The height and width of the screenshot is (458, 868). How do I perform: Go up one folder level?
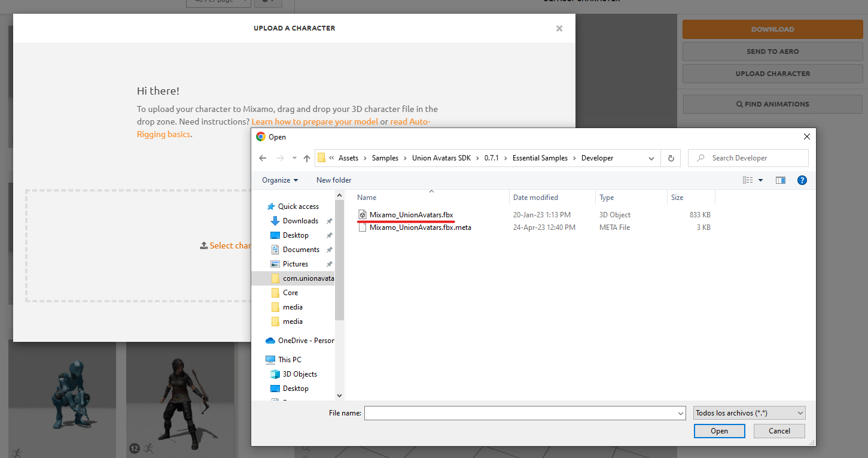[x=307, y=158]
